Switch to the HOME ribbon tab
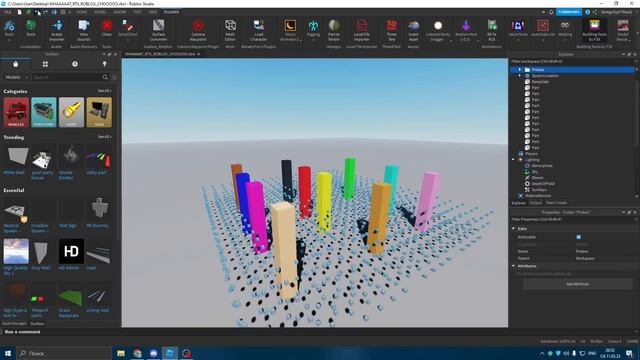This screenshot has width=640, height=360. [82, 12]
